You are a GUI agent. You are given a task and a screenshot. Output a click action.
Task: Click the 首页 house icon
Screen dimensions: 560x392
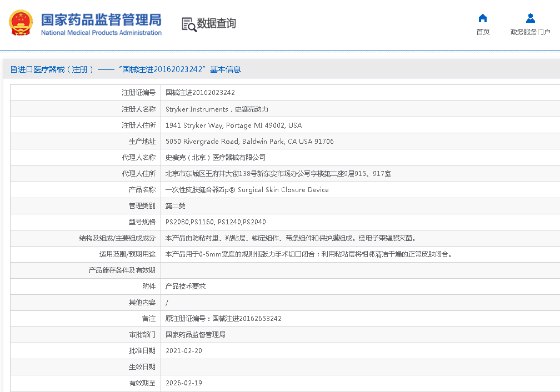click(x=483, y=18)
